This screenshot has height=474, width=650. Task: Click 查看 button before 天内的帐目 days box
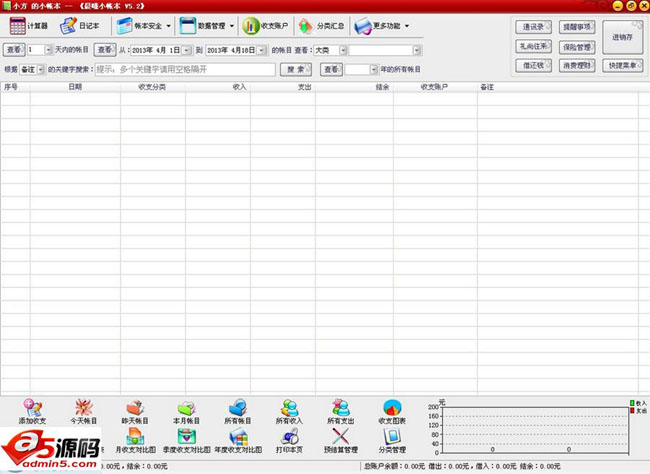pyautogui.click(x=14, y=50)
